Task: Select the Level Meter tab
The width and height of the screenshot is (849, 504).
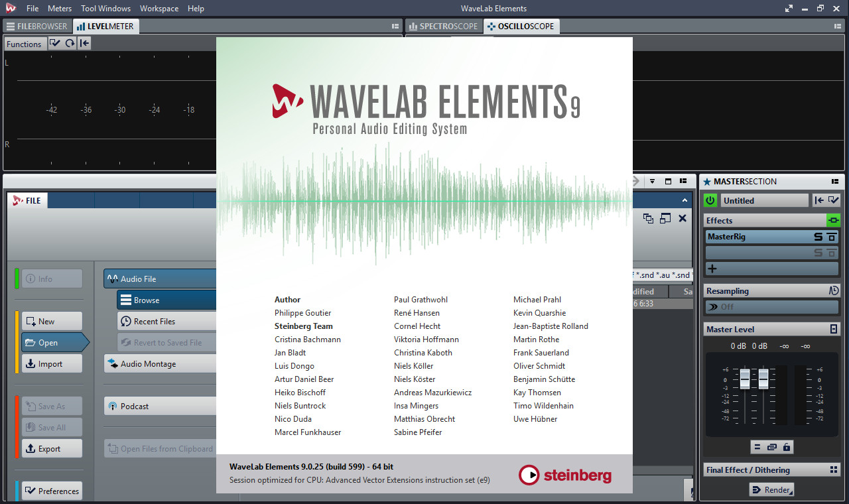Action: pyautogui.click(x=105, y=27)
